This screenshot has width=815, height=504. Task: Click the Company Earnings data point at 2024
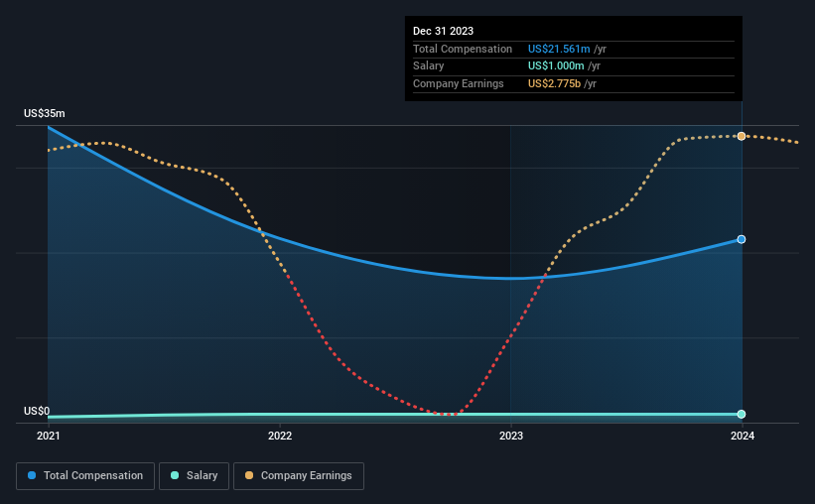point(742,136)
